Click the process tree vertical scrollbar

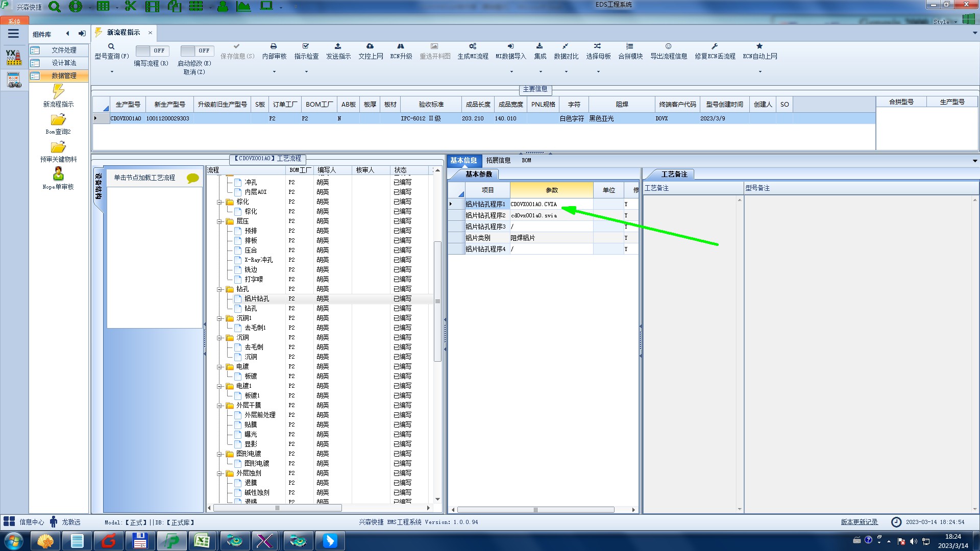(437, 301)
